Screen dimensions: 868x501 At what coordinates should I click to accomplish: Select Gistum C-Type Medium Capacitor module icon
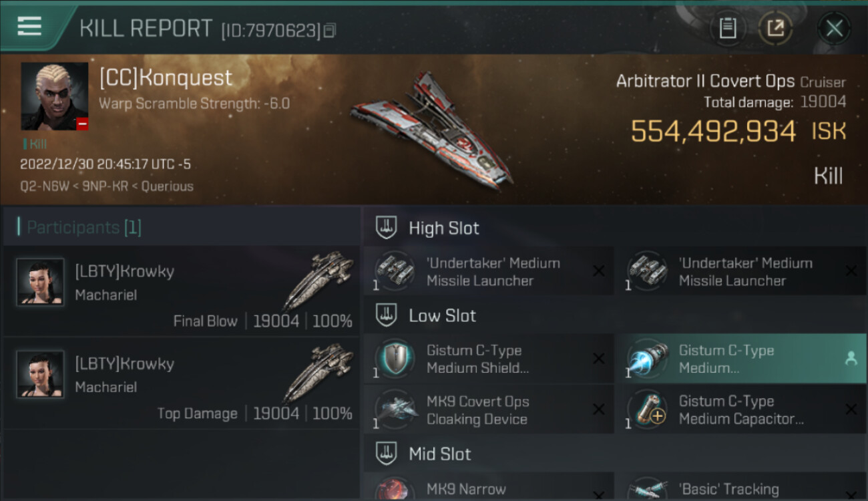click(648, 409)
